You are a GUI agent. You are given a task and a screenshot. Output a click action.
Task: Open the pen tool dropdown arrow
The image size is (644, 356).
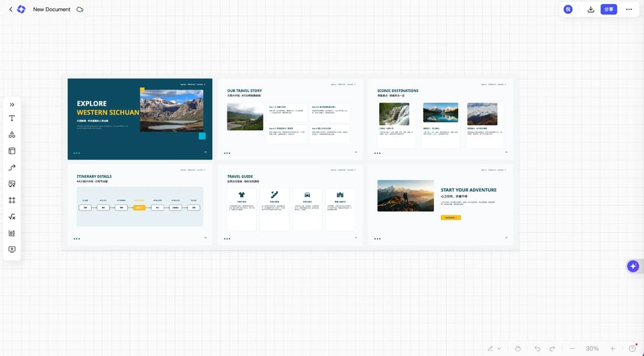pyautogui.click(x=499, y=349)
